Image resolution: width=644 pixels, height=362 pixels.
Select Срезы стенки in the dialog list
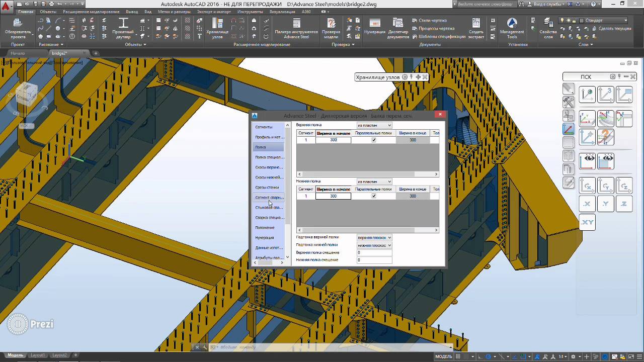point(268,188)
